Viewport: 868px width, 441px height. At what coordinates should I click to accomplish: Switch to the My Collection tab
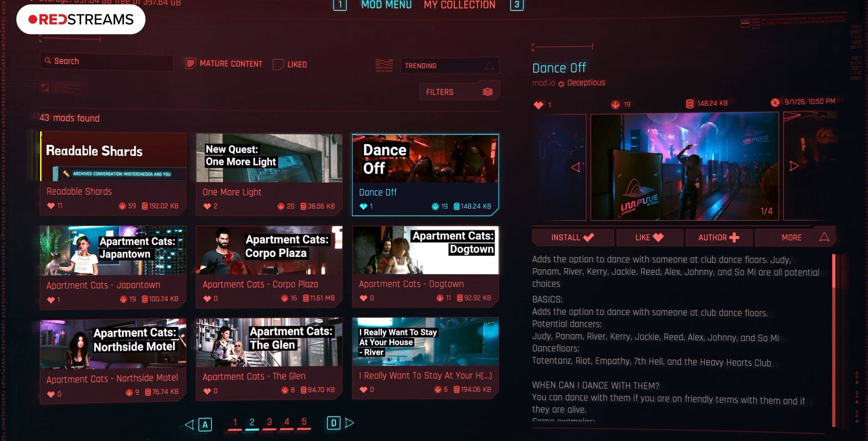(x=459, y=5)
